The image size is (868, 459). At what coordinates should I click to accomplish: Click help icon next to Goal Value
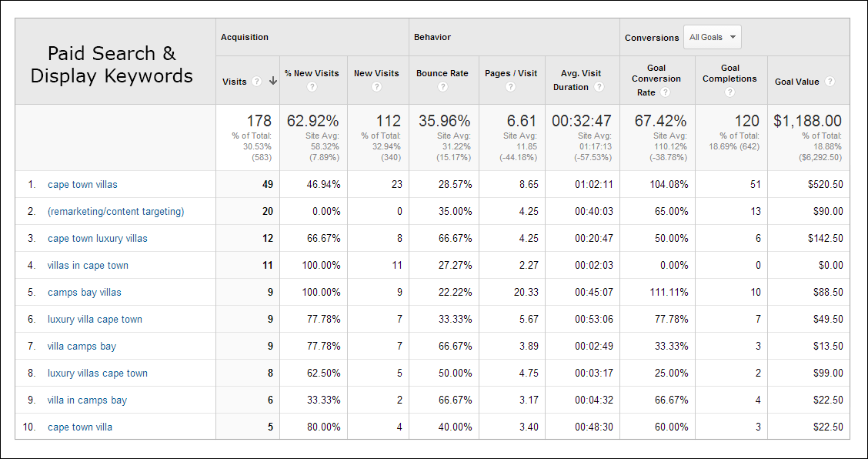click(x=830, y=81)
